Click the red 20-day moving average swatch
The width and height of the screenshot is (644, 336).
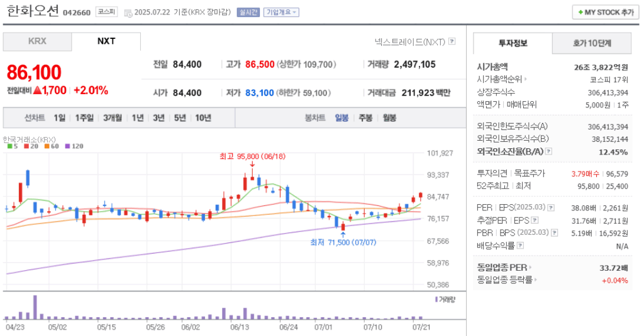26,146
